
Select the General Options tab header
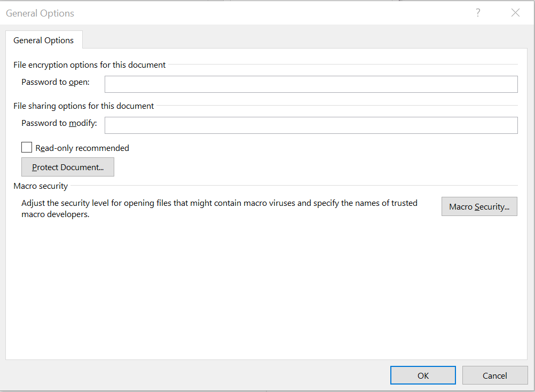click(43, 40)
